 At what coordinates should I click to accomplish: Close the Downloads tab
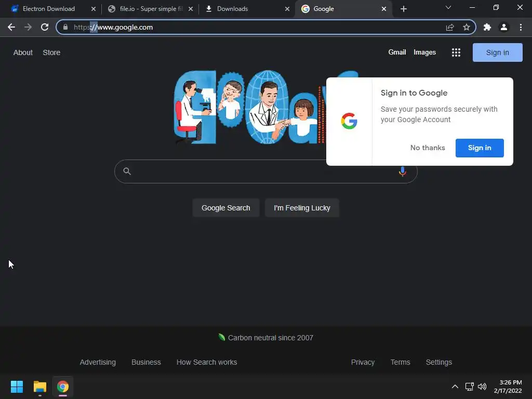[x=287, y=9]
